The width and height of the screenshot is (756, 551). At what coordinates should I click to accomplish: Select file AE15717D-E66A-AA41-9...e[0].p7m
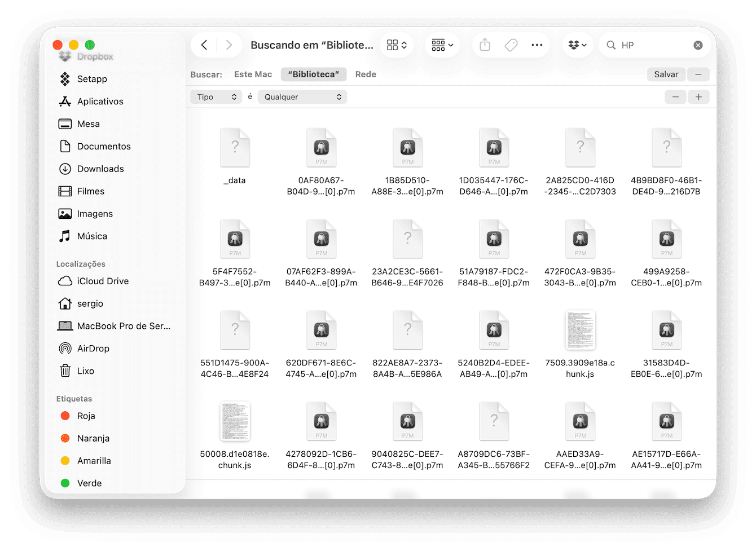[666, 422]
